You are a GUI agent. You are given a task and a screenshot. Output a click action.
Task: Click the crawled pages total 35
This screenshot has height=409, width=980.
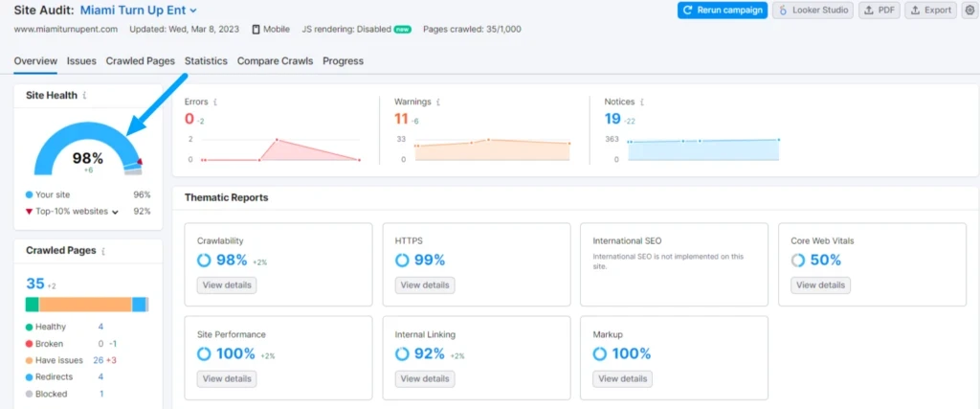point(35,284)
